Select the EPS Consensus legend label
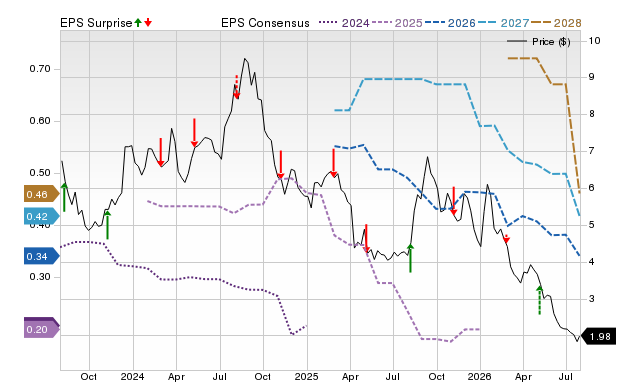Screen dimensions: 640x382 [265, 23]
